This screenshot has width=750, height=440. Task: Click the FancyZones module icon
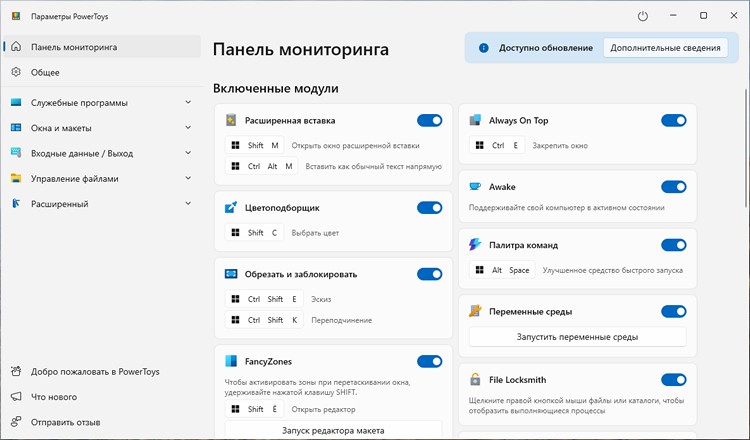(231, 361)
